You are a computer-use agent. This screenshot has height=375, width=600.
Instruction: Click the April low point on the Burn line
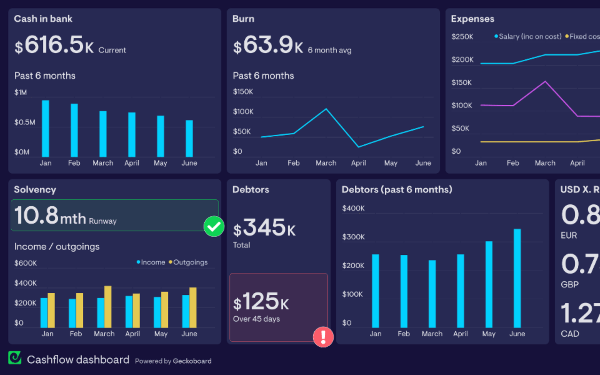[359, 147]
